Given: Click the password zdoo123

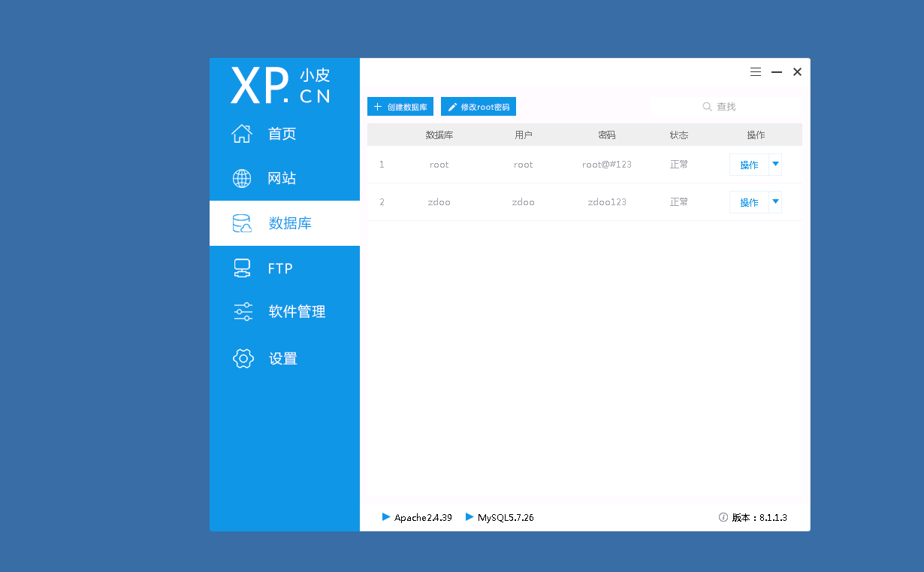Looking at the screenshot, I should click(x=607, y=202).
